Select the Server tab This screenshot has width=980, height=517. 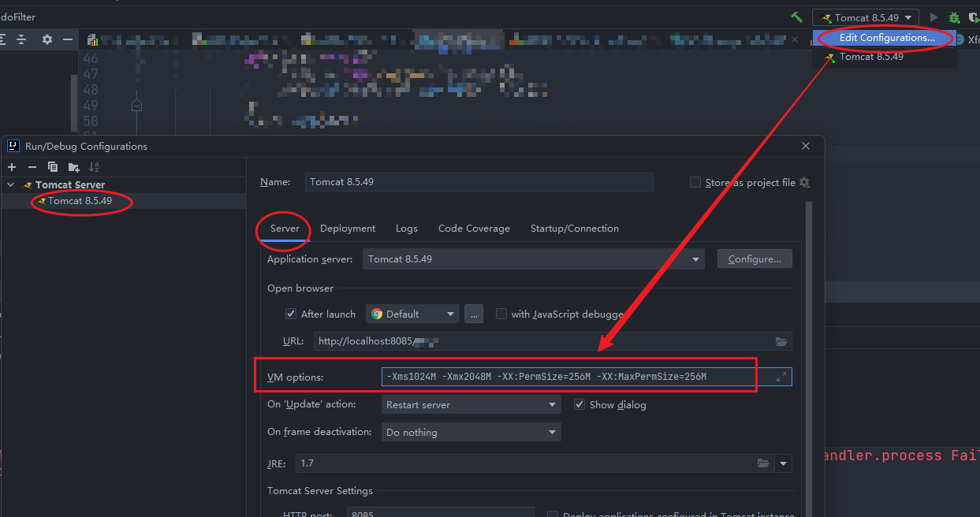[285, 229]
